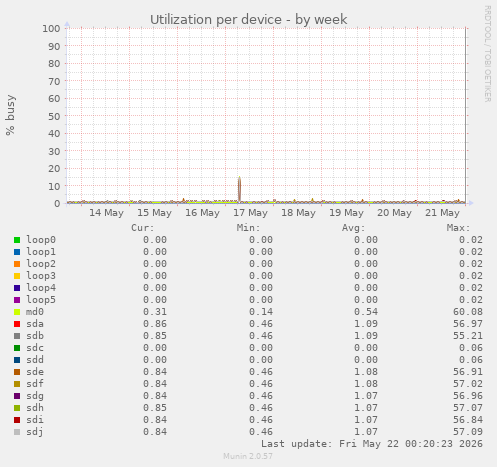Click the 'sdf' legend label
Viewport: 497px width, 467px height.
point(35,384)
